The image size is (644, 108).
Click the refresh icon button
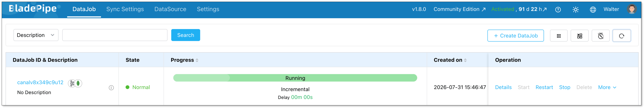(621, 36)
